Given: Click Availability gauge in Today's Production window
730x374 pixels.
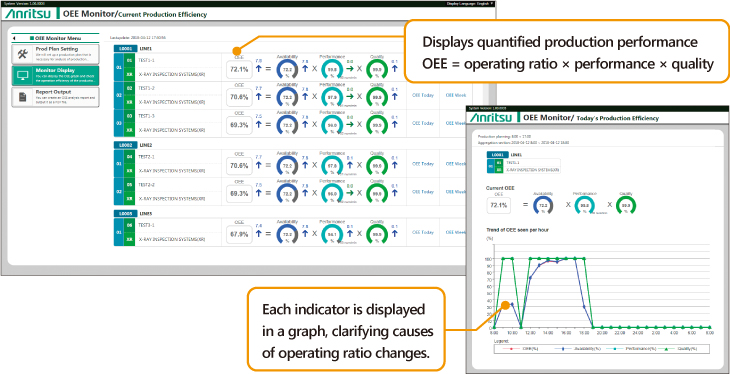Looking at the screenshot, I should (542, 205).
